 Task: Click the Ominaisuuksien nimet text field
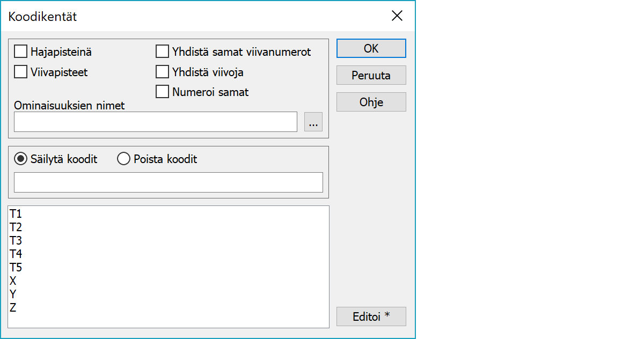(155, 122)
